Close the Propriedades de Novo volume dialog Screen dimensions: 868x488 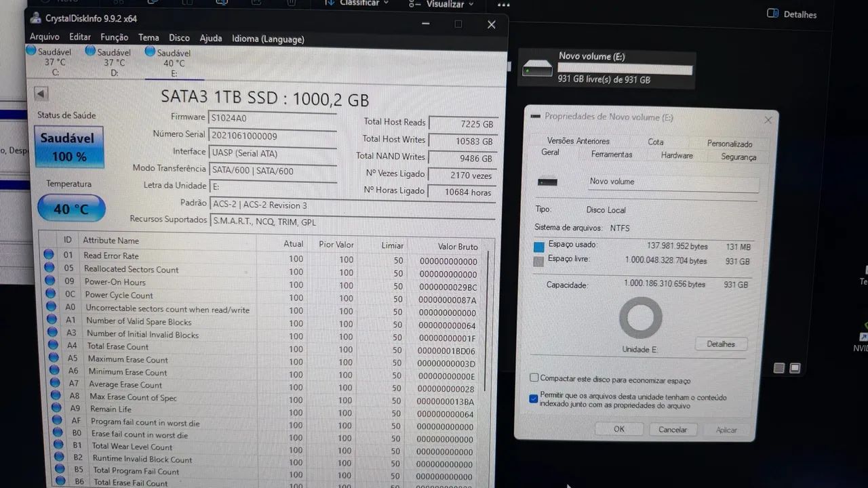(768, 121)
